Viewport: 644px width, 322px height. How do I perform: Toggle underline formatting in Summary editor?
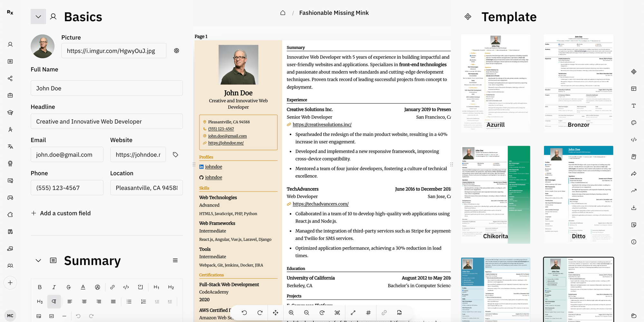pyautogui.click(x=83, y=287)
